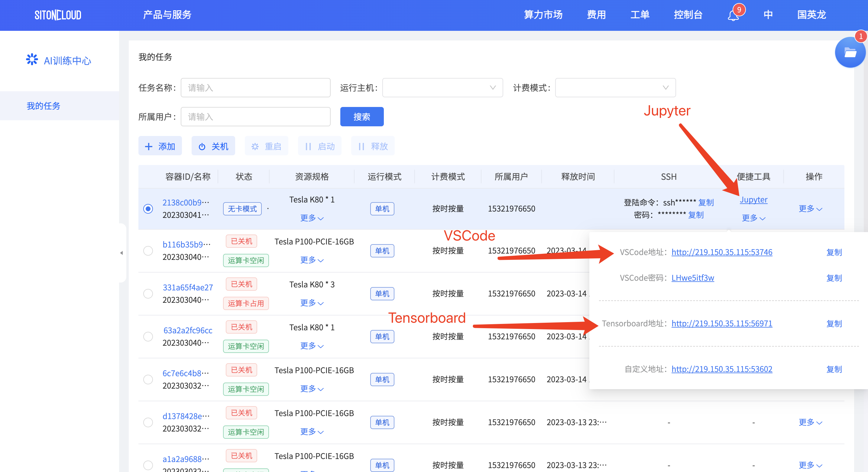
Task: Open container 331a65f4ae27 details
Action: point(188,287)
